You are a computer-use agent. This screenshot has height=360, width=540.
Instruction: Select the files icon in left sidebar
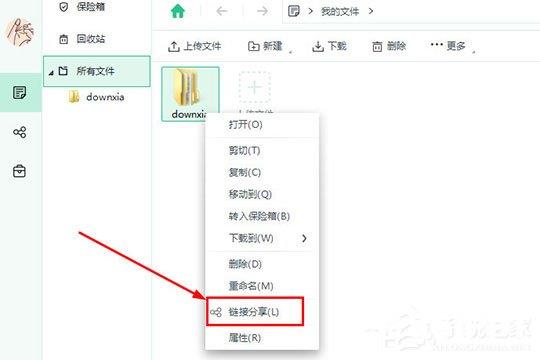coord(19,93)
